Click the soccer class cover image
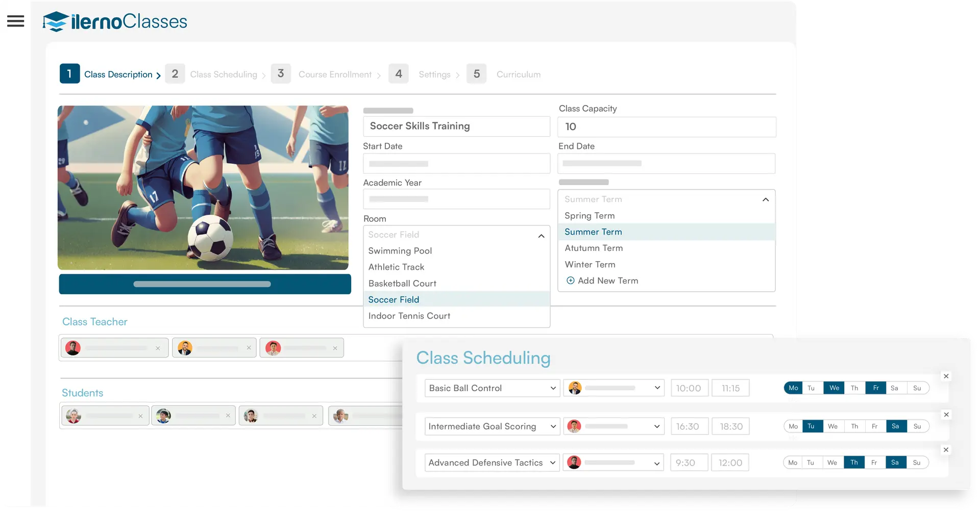The width and height of the screenshot is (980, 512). 203,188
